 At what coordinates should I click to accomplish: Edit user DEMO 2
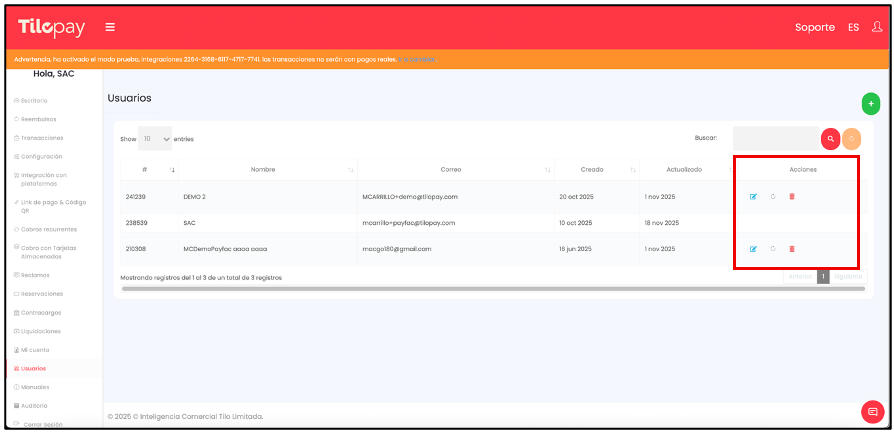click(x=753, y=196)
